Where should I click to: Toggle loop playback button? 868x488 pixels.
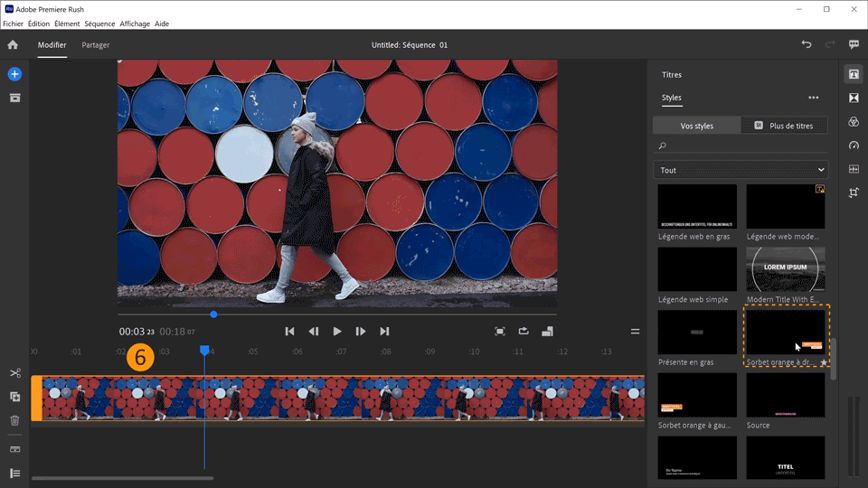(x=524, y=332)
